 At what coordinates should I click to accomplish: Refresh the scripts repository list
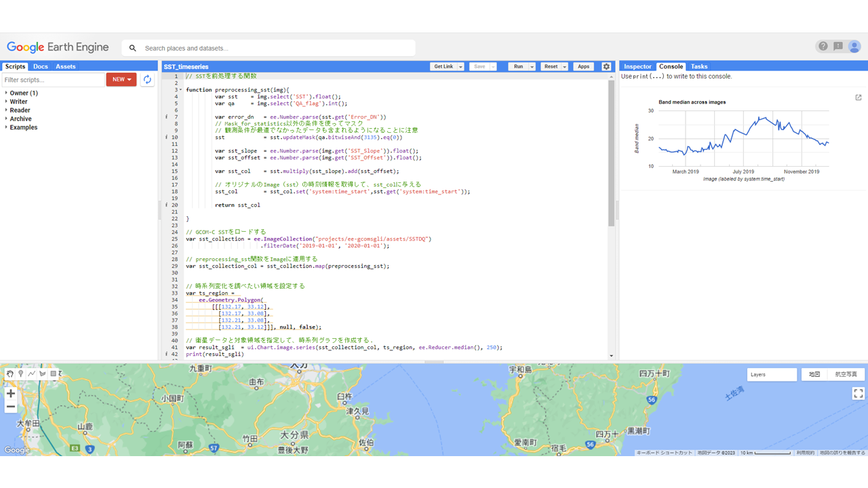pos(147,79)
